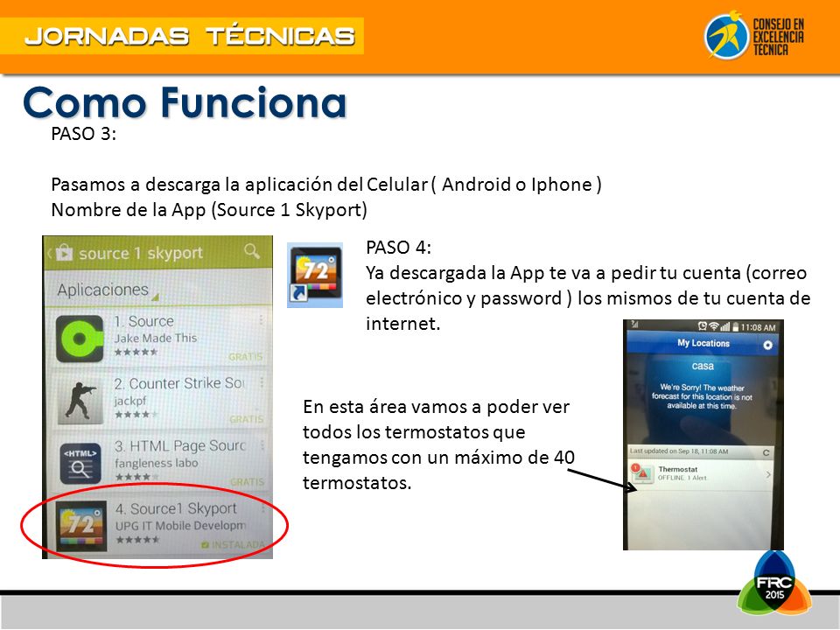Open the Source1 Skyport 72 app icon
The image size is (840, 630).
81,527
